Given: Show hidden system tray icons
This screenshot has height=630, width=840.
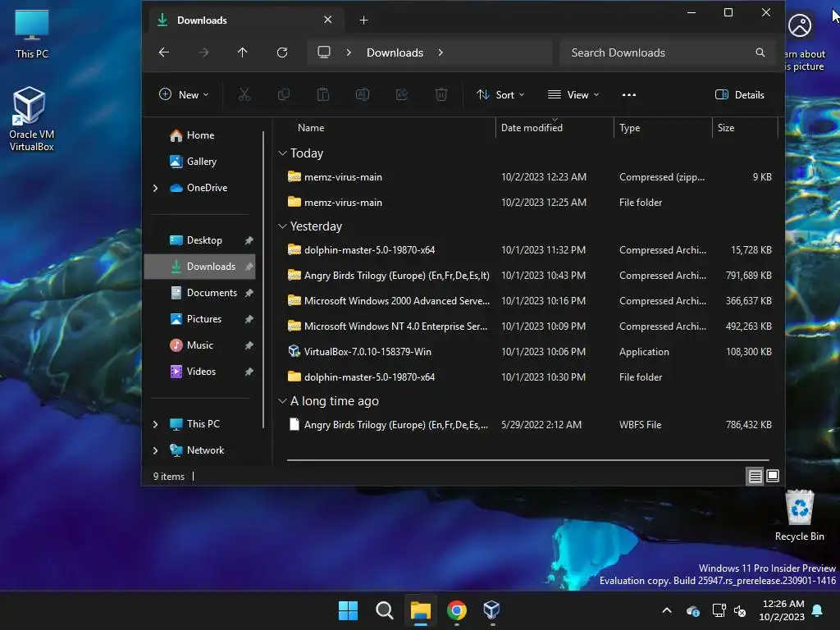Looking at the screenshot, I should (x=667, y=610).
